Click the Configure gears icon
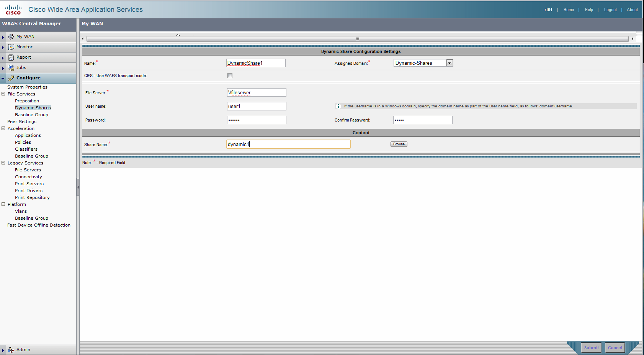Image resolution: width=644 pixels, height=355 pixels. [x=11, y=78]
